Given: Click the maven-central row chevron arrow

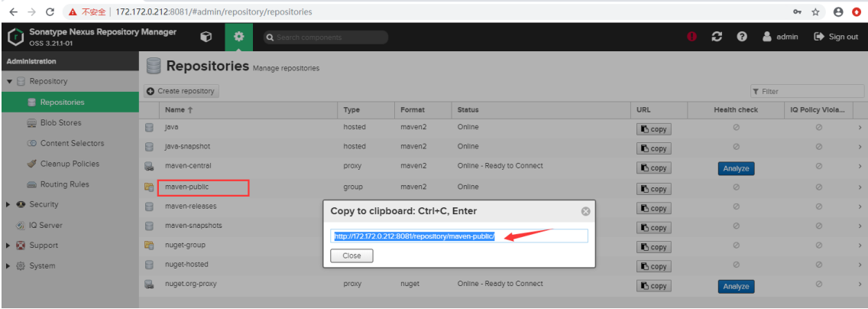Looking at the screenshot, I should coord(859,166).
